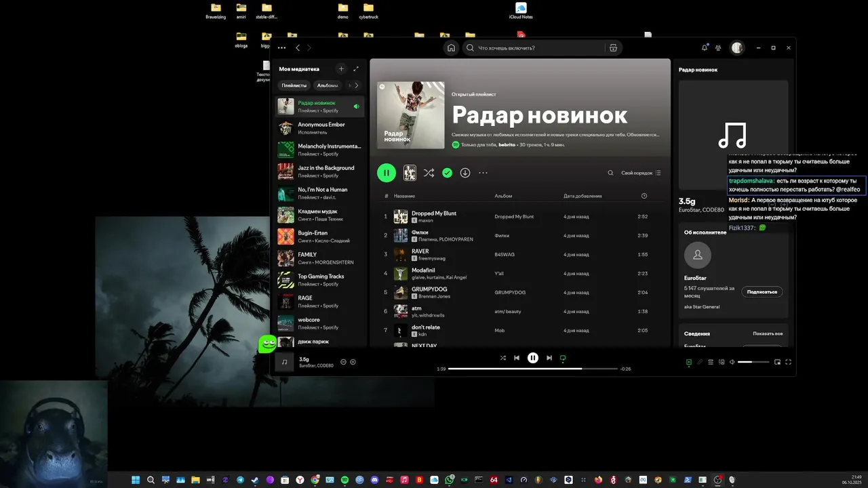The image size is (868, 488).
Task: Expand Моя медиатека with the arrows icon
Action: [x=356, y=68]
